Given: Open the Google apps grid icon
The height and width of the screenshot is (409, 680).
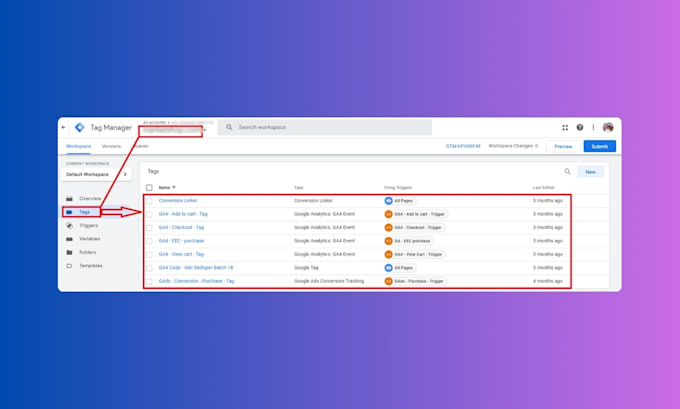Looking at the screenshot, I should (565, 128).
